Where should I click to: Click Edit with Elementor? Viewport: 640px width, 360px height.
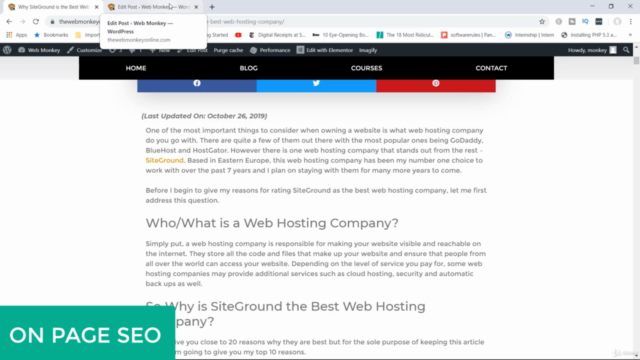(x=325, y=50)
